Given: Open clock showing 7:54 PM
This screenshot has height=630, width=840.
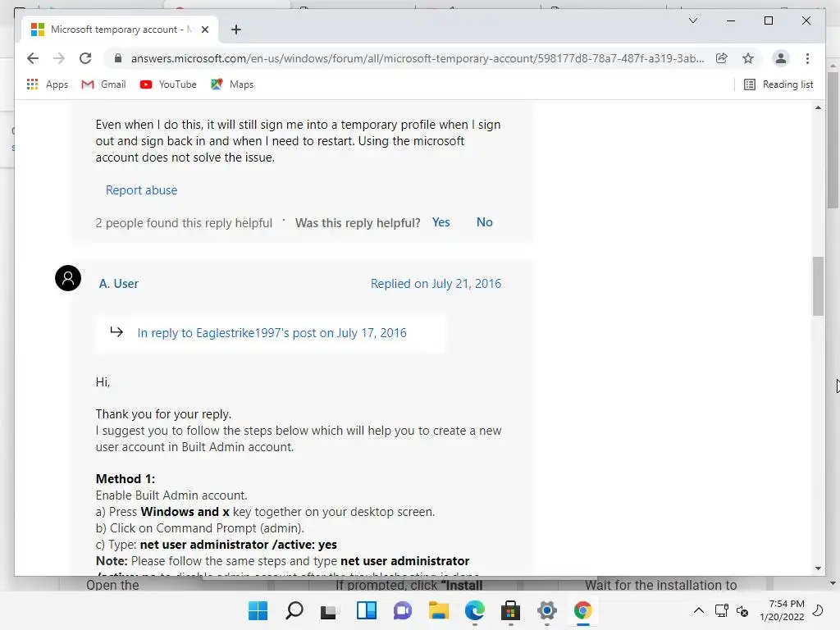Looking at the screenshot, I should (782, 610).
